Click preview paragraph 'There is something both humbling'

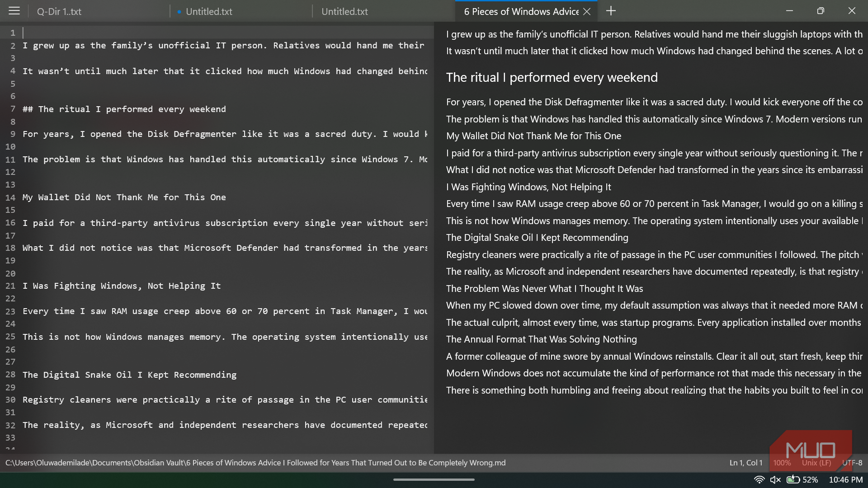pyautogui.click(x=654, y=390)
